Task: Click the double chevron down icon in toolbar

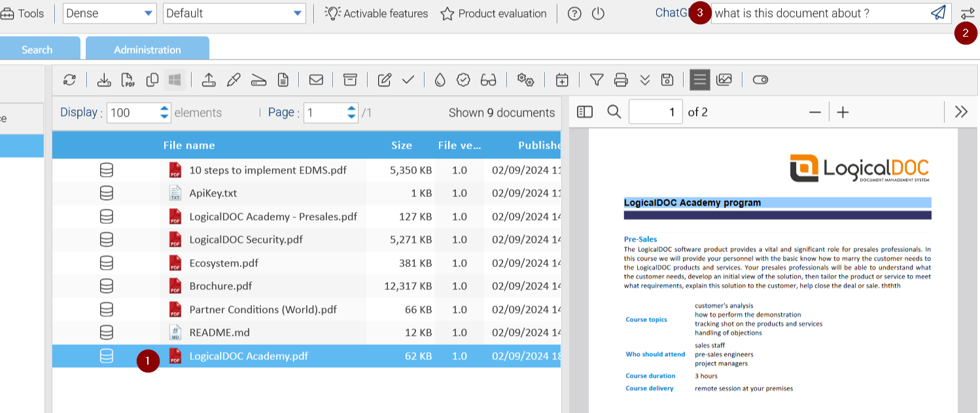Action: (x=645, y=80)
